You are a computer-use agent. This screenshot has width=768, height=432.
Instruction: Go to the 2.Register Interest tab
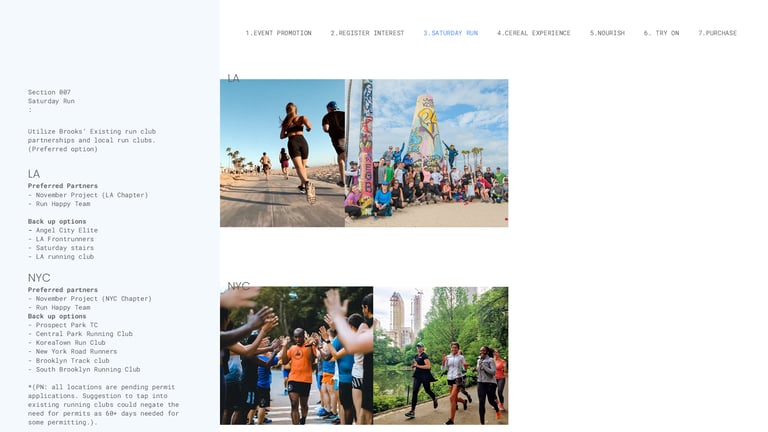click(x=367, y=33)
